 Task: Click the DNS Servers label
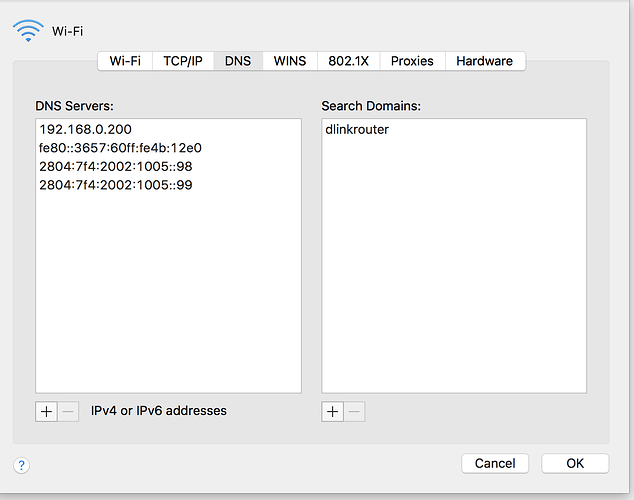(x=74, y=106)
